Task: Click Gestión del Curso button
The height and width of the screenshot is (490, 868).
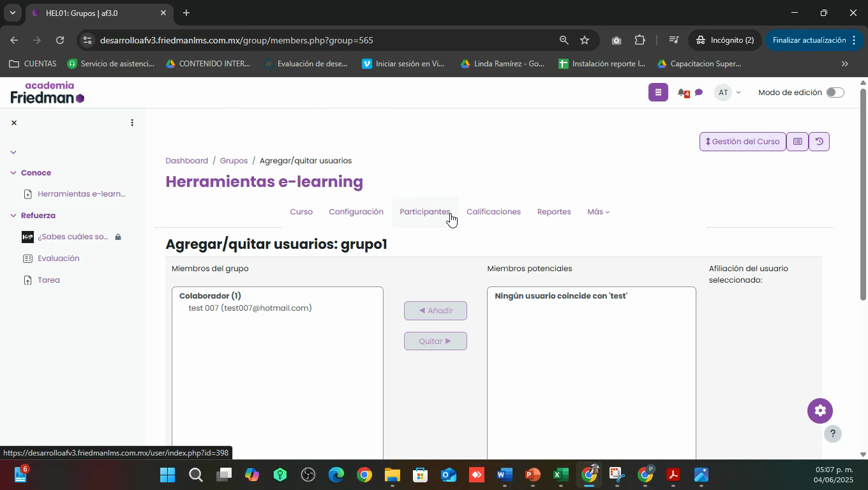Action: pos(743,142)
